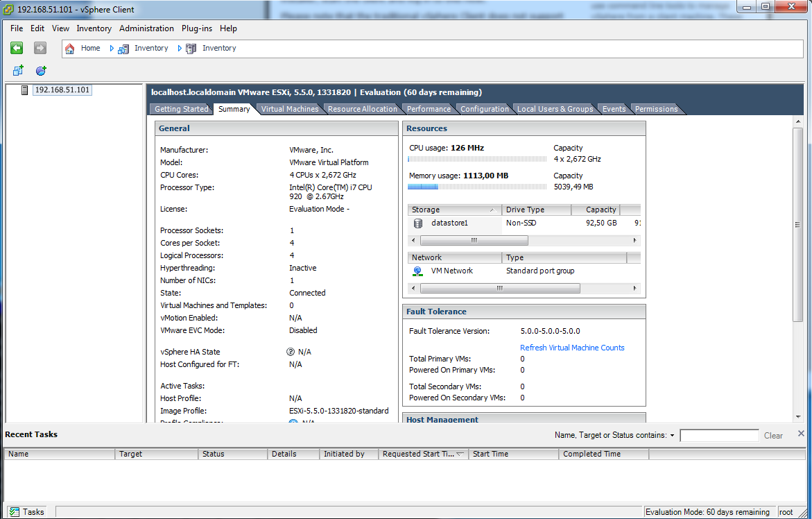Click the first Inventory breadcrumb icon
812x519 pixels.
(123, 49)
